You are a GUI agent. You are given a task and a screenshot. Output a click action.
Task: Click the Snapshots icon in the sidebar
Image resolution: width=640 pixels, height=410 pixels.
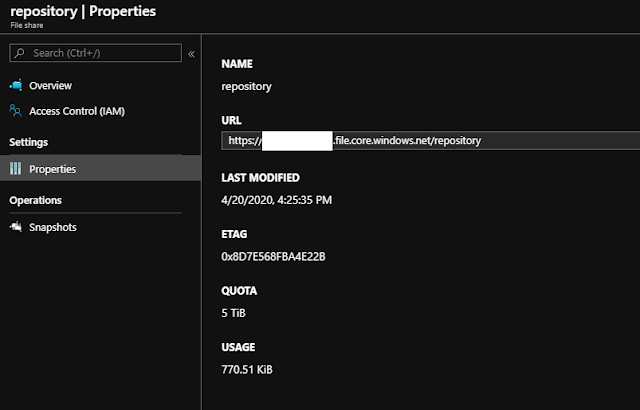tap(15, 227)
